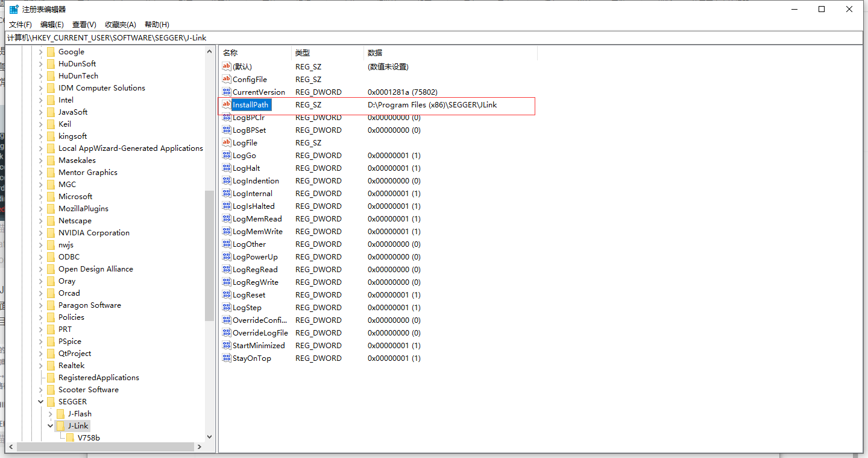Click the string icon beside LogFile
This screenshot has height=458, width=868.
point(227,142)
